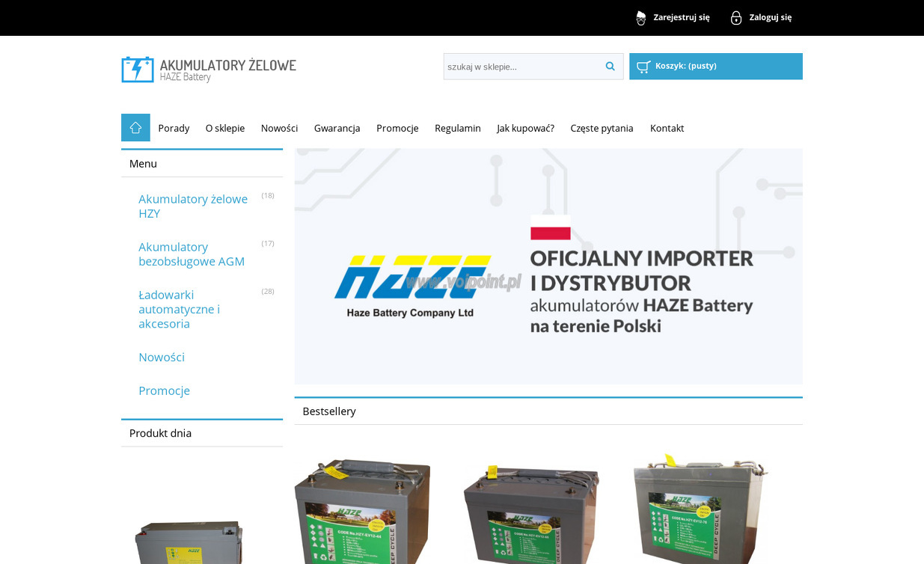Screen dimensions: 924x564
Task: Open the Produkt dnia battery image
Action: point(189,542)
